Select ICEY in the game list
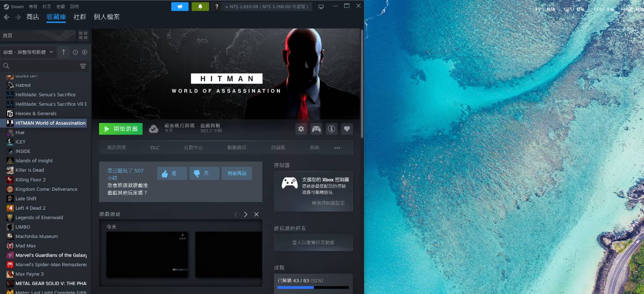 point(46,142)
